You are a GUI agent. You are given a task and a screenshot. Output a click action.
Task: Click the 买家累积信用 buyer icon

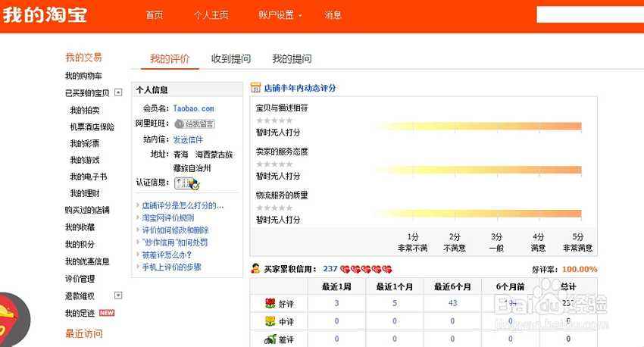(x=255, y=268)
